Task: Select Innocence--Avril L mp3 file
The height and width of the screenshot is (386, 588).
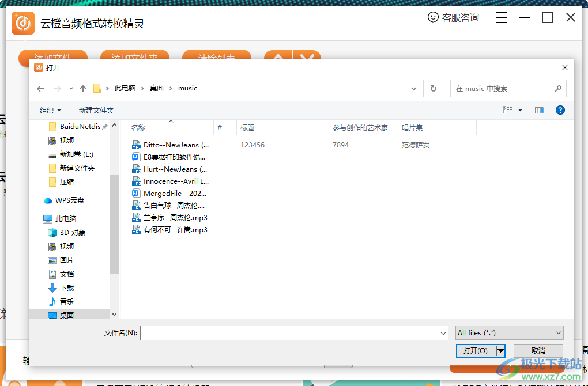Action: [x=171, y=181]
